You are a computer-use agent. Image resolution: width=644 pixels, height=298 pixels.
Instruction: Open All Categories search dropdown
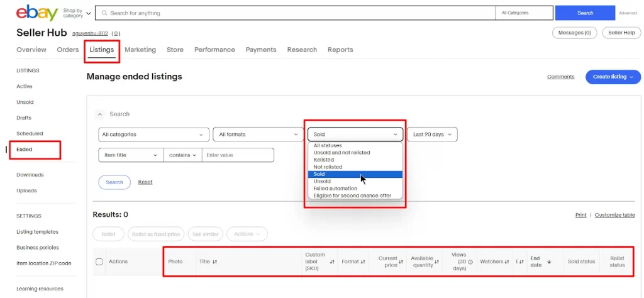pos(524,13)
